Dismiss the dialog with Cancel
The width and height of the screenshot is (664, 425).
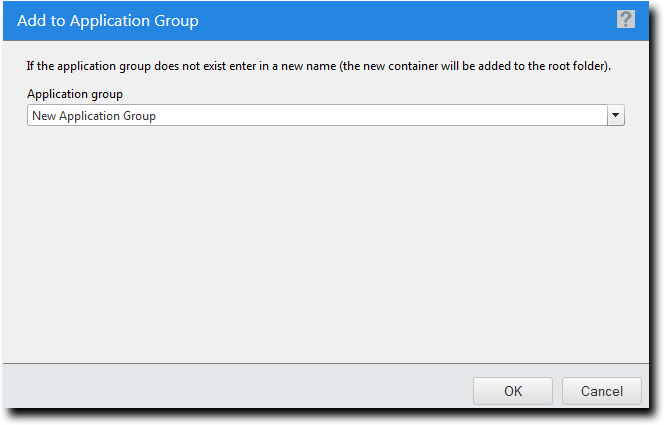(x=602, y=391)
